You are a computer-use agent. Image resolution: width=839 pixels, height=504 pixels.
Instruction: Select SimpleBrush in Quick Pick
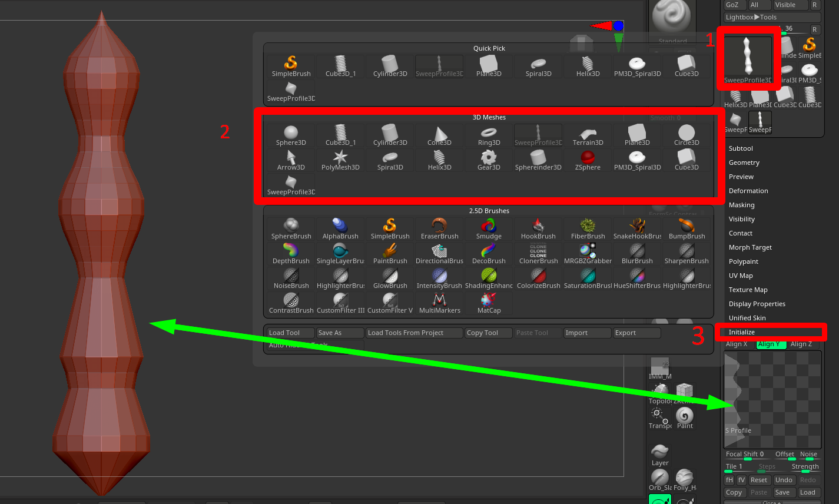coord(291,67)
